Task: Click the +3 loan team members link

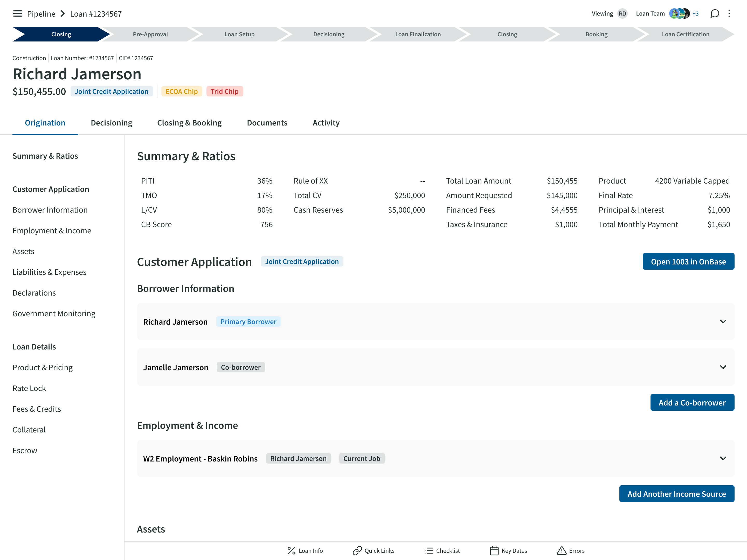Action: [695, 13]
